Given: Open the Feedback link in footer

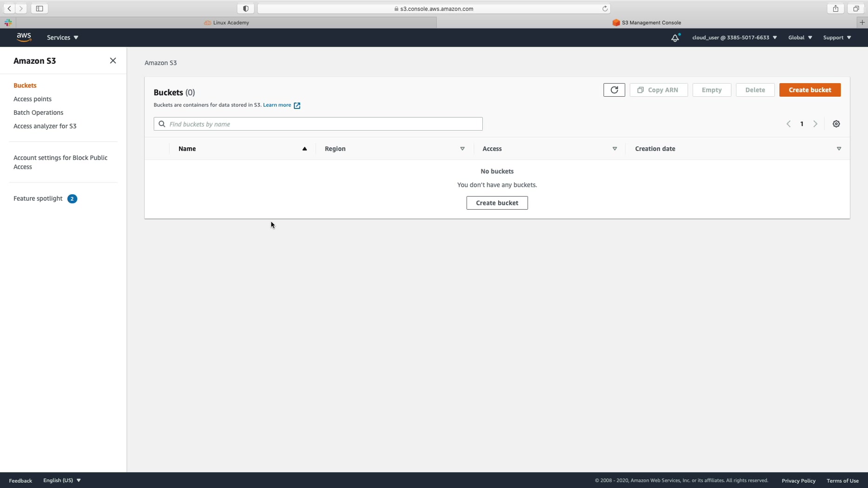Looking at the screenshot, I should (x=20, y=481).
